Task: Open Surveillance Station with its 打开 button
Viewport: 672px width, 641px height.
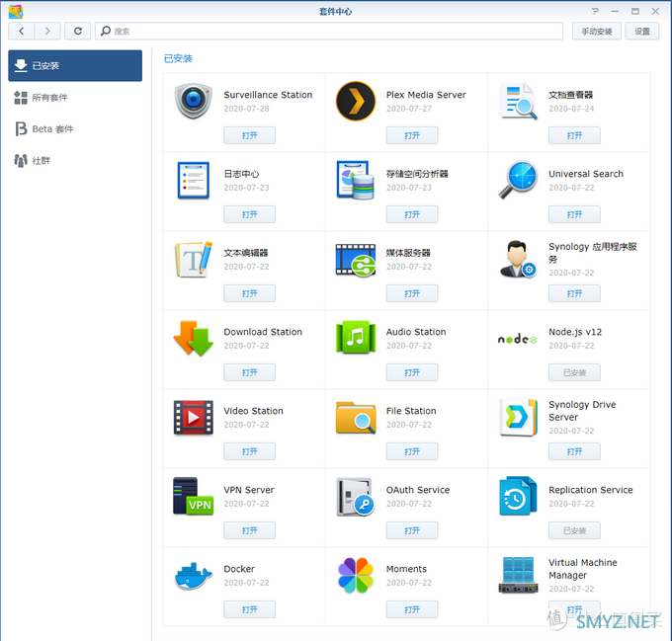Action: [249, 135]
